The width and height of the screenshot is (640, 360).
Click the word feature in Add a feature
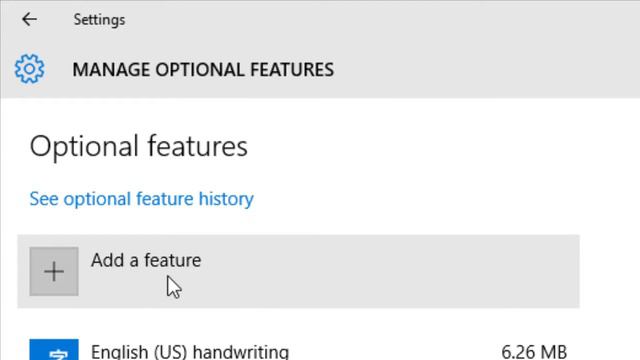[173, 260]
